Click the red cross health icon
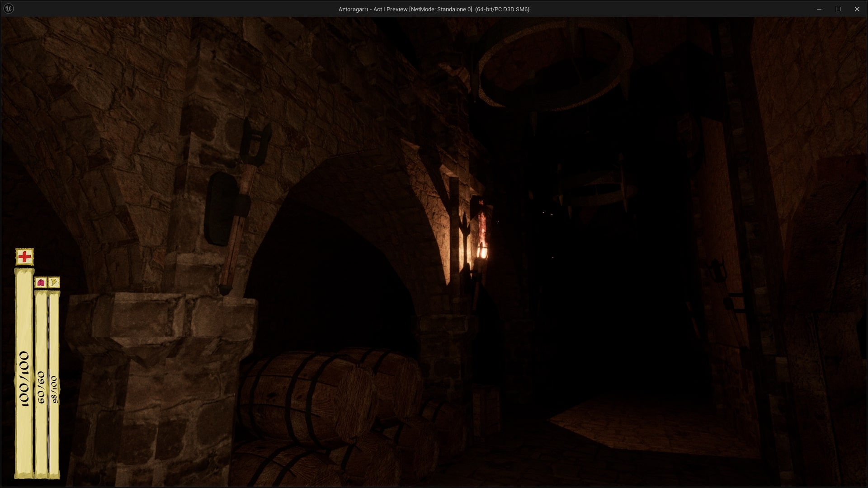868x488 pixels. point(24,257)
